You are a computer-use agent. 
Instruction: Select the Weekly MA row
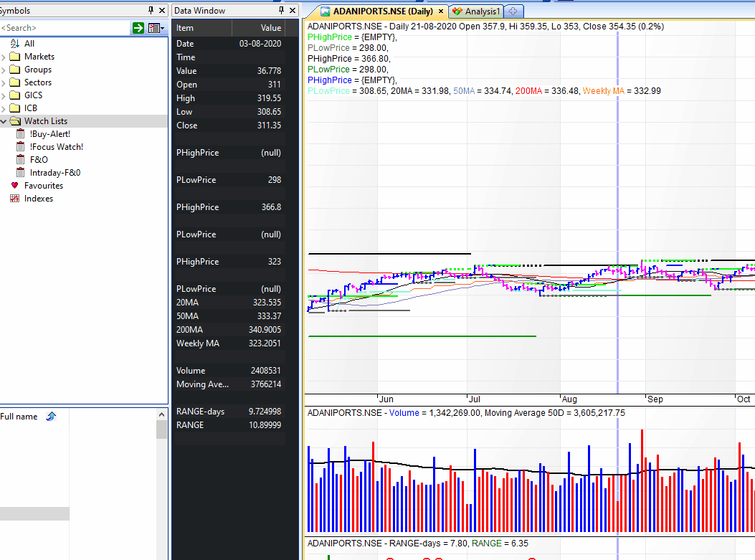coord(229,343)
